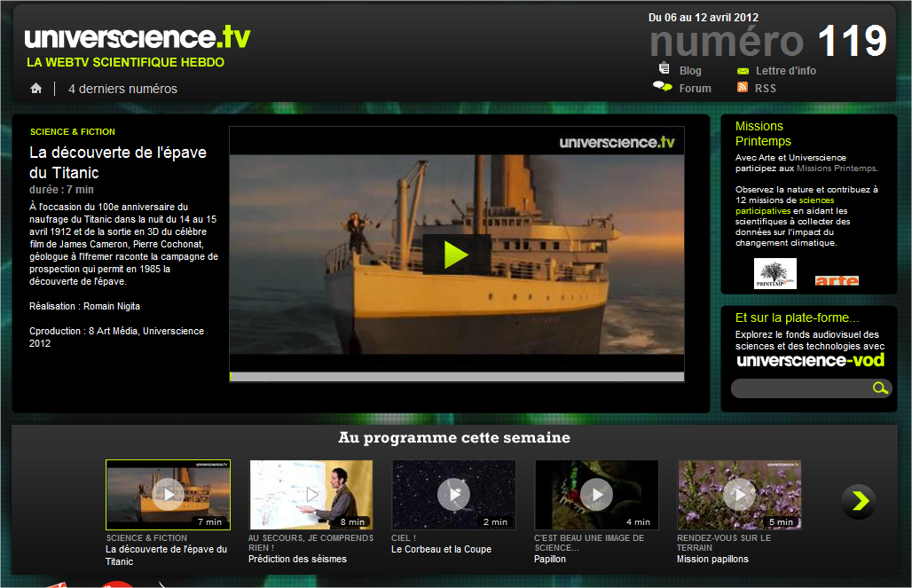Play the Mission papillons thumbnail
The image size is (912, 588).
[740, 494]
